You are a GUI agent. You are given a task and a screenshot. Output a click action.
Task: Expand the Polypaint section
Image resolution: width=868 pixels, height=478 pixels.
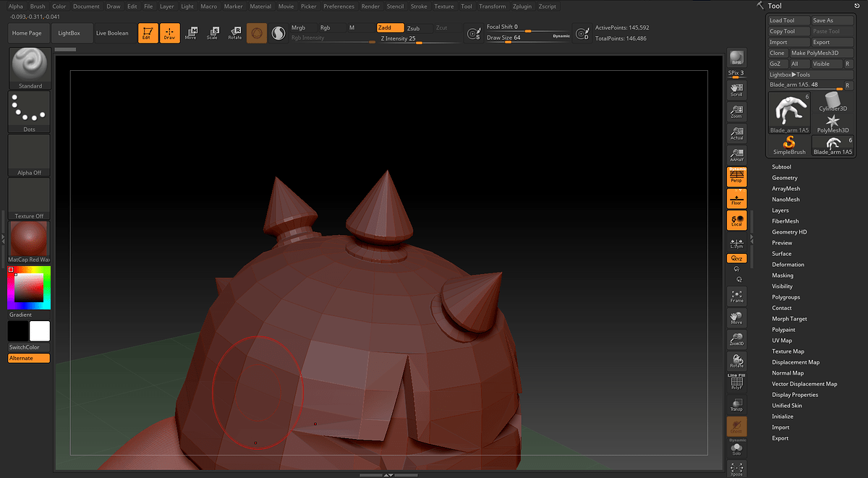pos(784,330)
